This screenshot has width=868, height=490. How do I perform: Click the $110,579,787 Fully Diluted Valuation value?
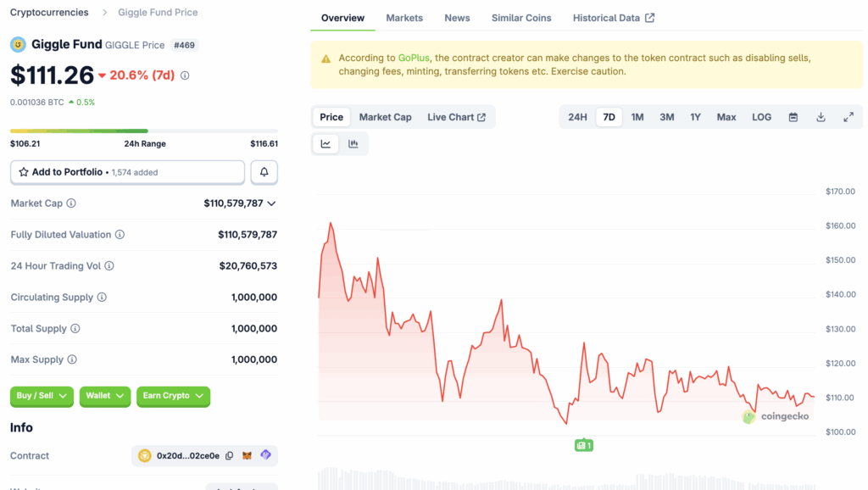[248, 235]
